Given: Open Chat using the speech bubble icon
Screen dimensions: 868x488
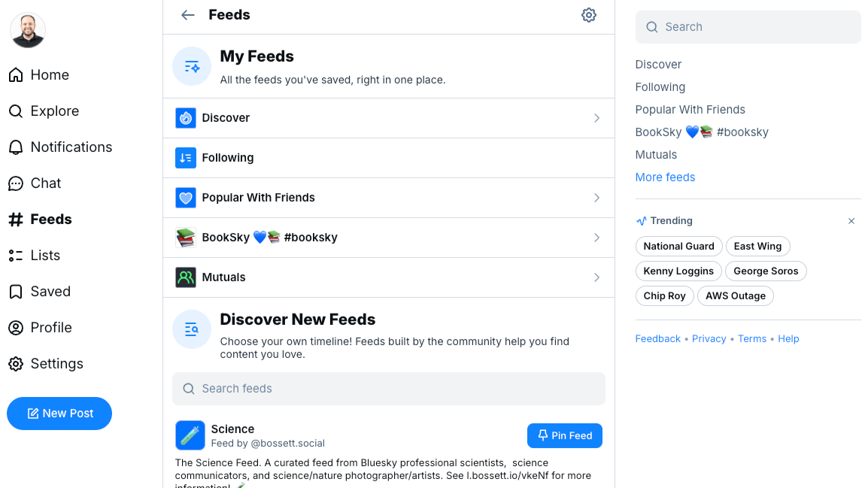Looking at the screenshot, I should [16, 183].
